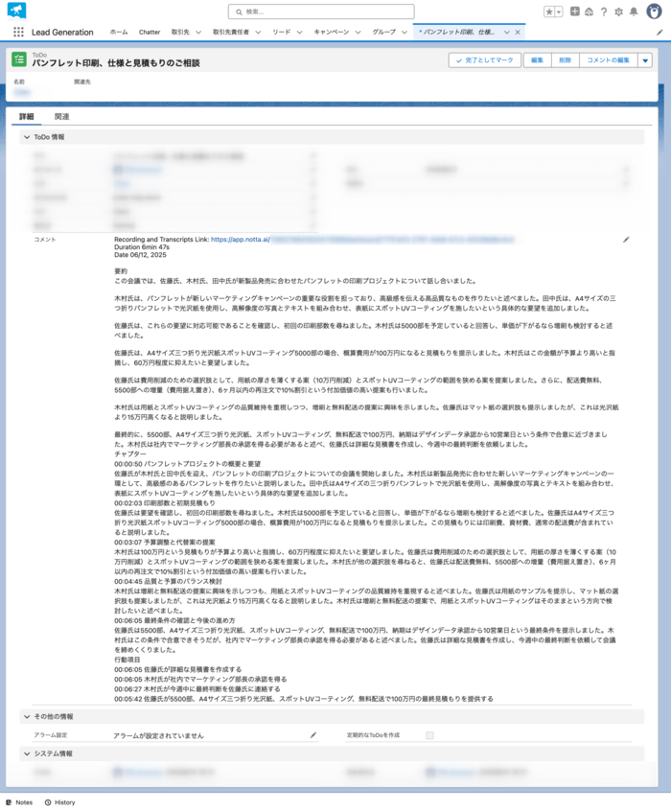Image resolution: width=671 pixels, height=812 pixels.
Task: Click the green ToDo task icon
Action: (x=19, y=59)
